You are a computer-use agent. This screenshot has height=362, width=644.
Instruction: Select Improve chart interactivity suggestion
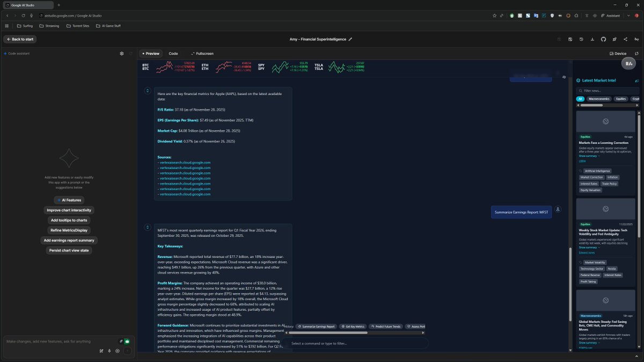(x=69, y=210)
